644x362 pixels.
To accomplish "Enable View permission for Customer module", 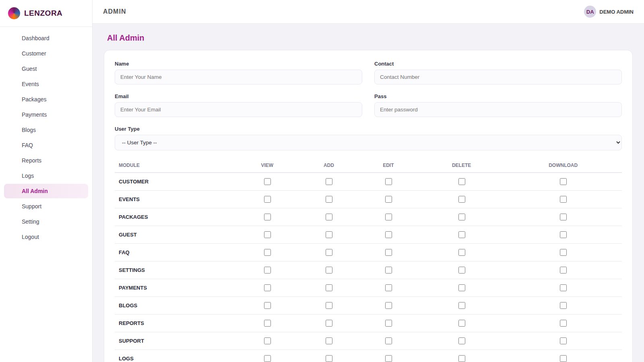I will (267, 182).
